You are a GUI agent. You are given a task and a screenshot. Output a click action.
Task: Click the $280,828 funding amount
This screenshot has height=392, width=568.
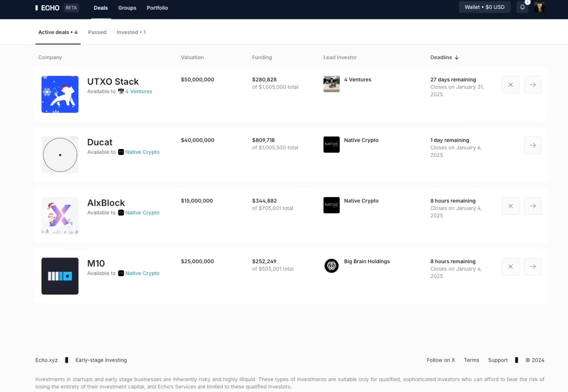[x=264, y=79]
